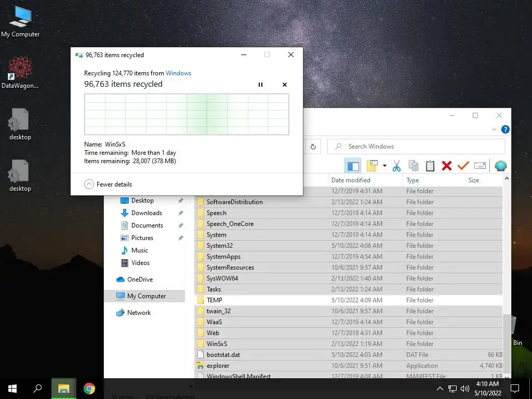Open taskbar search magnifier
532x399 pixels.
[x=37, y=389]
